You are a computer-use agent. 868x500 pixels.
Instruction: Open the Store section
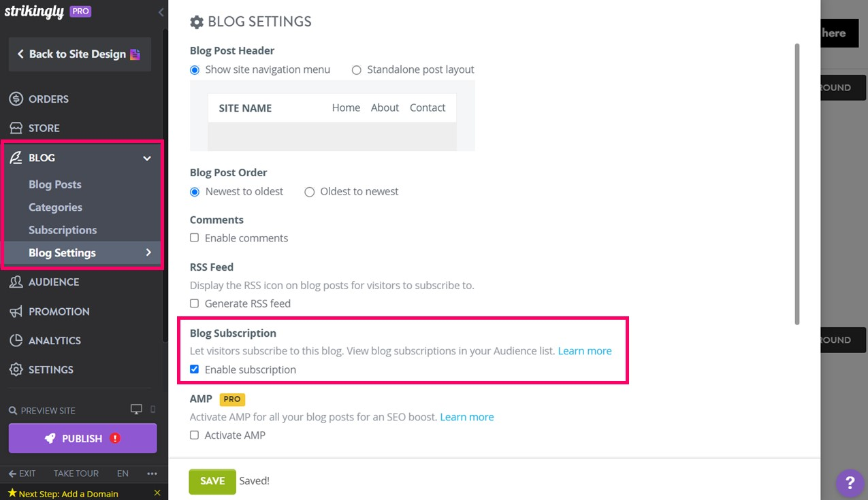tap(46, 128)
